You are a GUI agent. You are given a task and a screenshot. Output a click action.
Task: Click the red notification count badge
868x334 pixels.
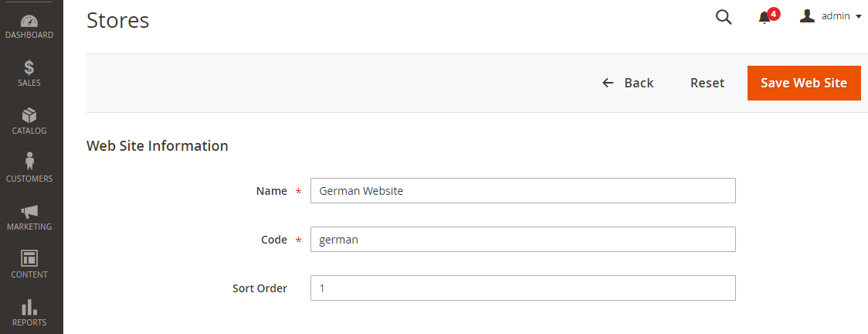tap(774, 13)
